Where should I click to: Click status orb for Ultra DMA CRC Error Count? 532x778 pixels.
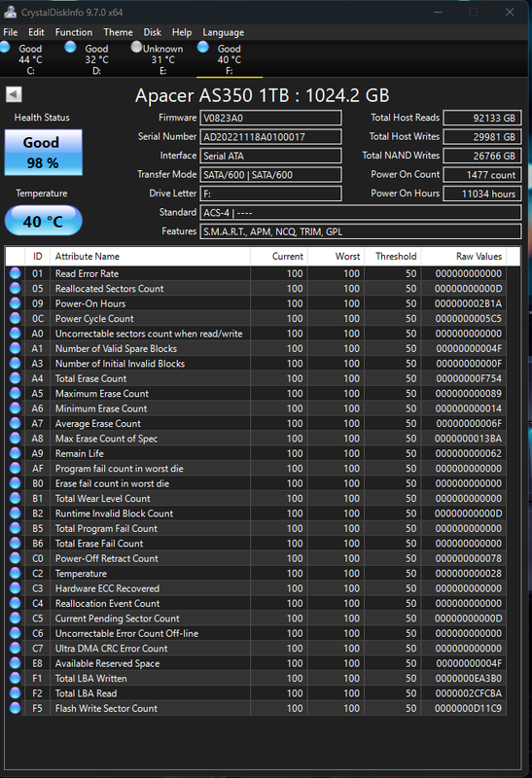16,648
